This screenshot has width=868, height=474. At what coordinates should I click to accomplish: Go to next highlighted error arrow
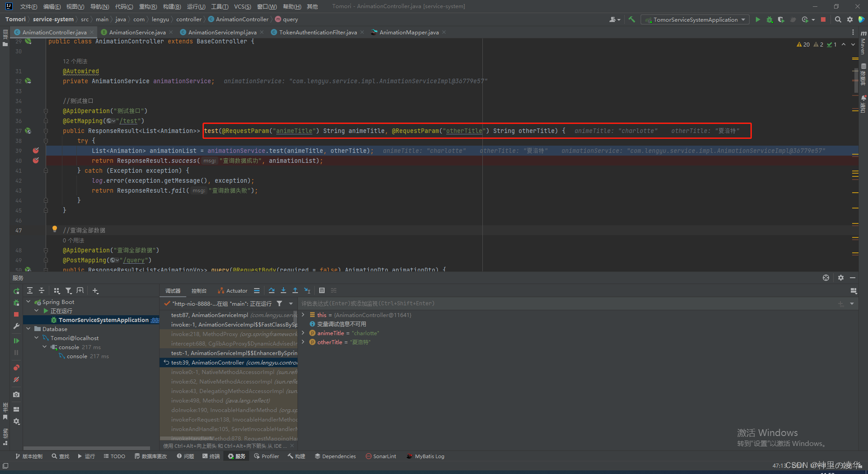click(x=853, y=44)
